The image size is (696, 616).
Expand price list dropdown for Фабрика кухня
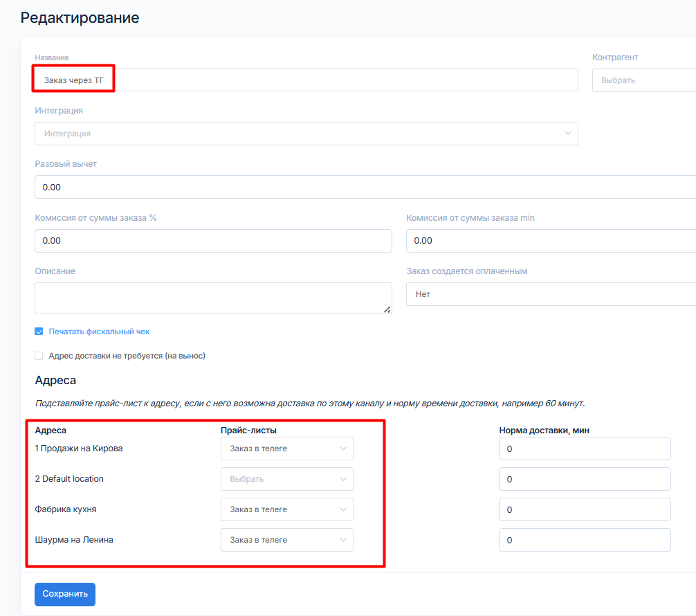(x=286, y=509)
